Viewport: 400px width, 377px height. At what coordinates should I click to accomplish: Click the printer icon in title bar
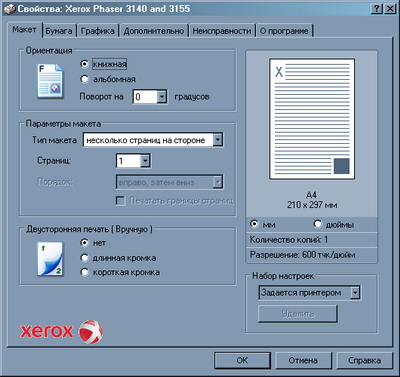(x=10, y=8)
